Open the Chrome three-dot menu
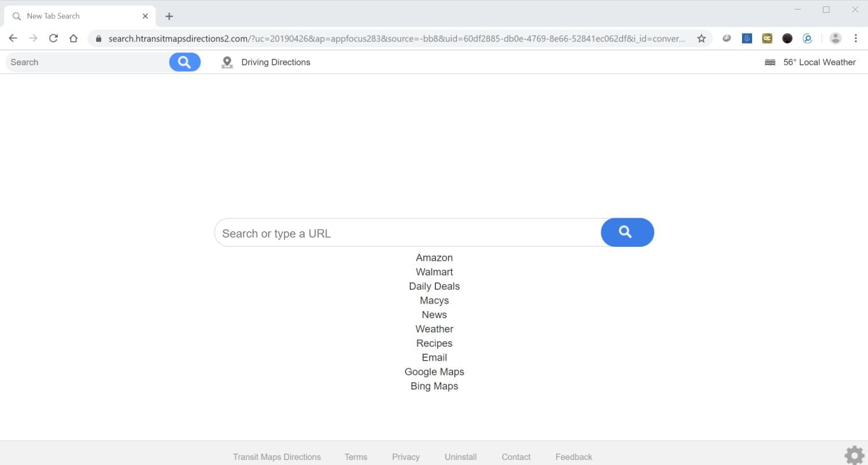 [x=856, y=38]
